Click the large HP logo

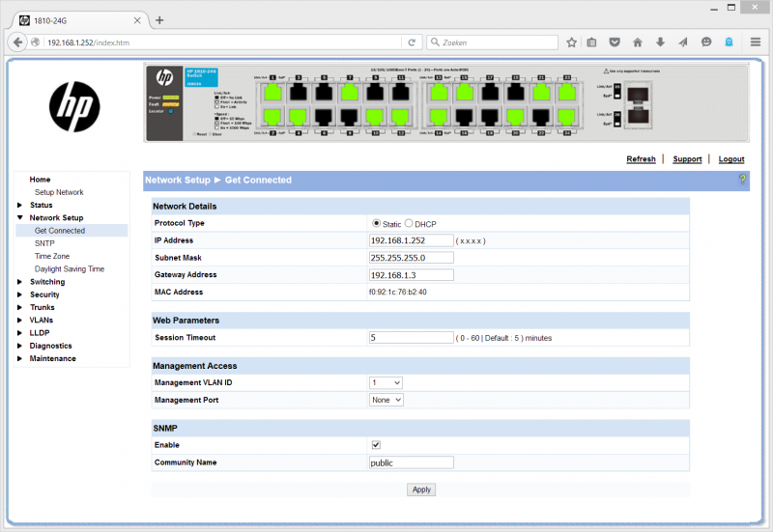pos(75,104)
